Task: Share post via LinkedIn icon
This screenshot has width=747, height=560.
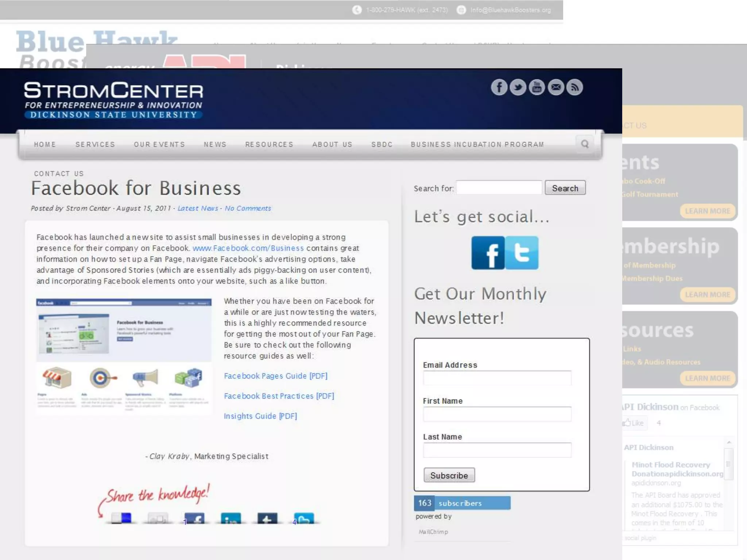Action: 231,518
